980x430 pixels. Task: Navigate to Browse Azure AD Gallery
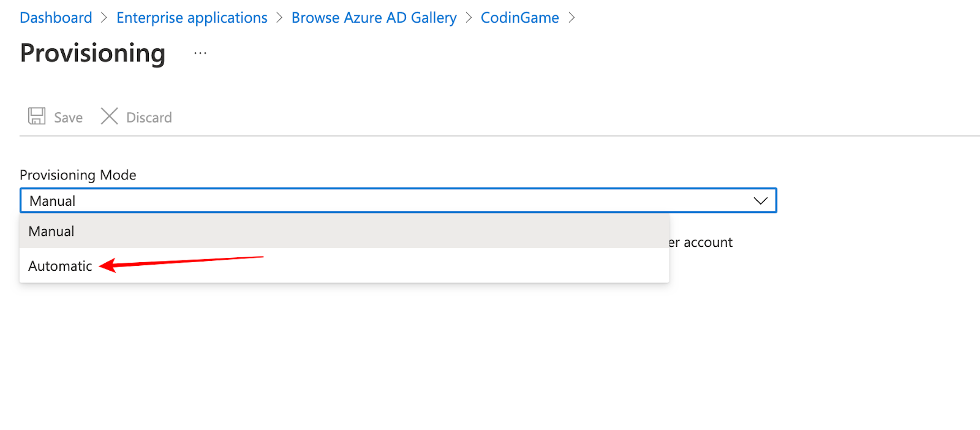click(374, 18)
